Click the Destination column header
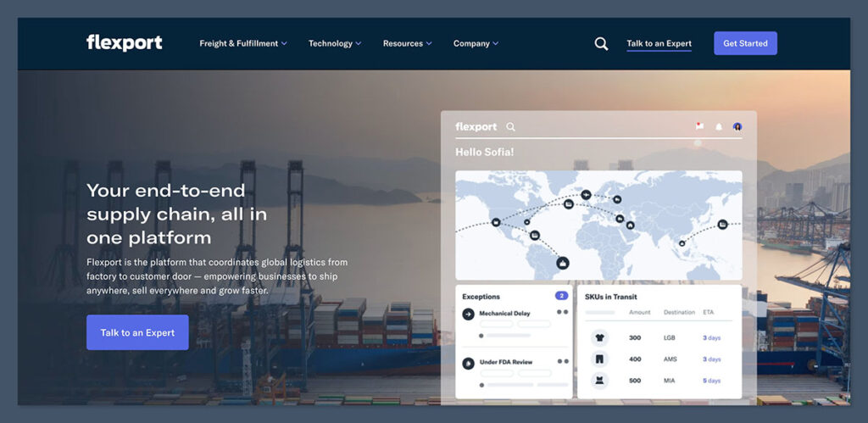Image resolution: width=868 pixels, height=423 pixels. pyautogui.click(x=679, y=312)
